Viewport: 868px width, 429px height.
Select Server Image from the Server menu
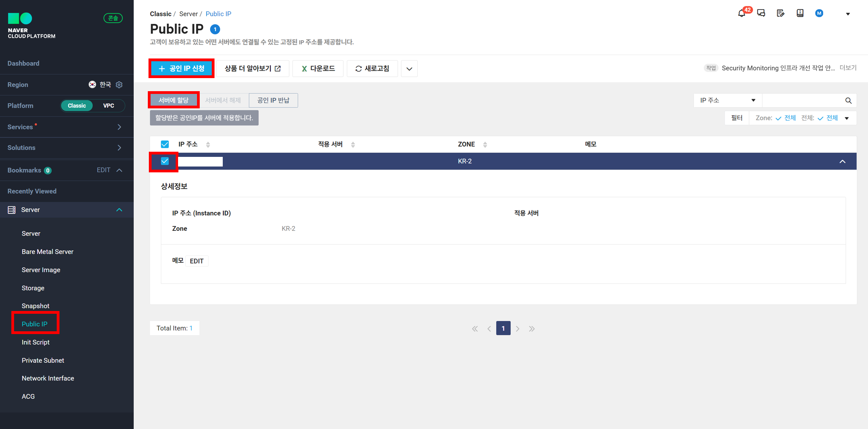[x=41, y=270]
